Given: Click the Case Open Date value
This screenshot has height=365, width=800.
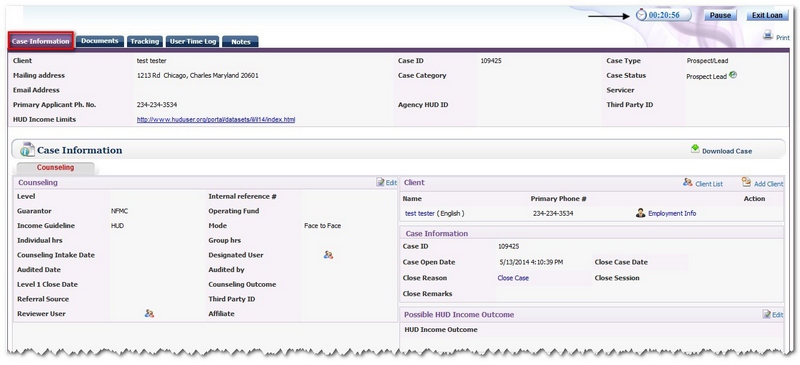Looking at the screenshot, I should [532, 262].
